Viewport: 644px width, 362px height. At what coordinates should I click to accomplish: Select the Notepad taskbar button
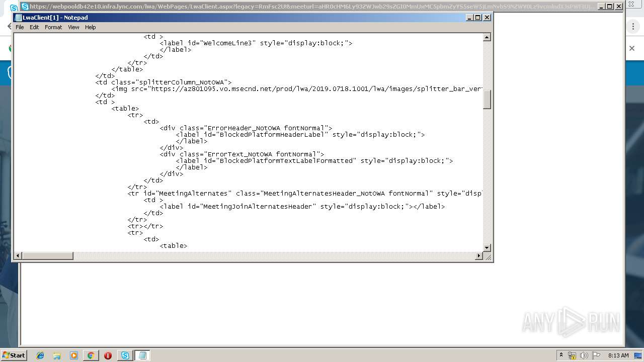click(x=142, y=355)
